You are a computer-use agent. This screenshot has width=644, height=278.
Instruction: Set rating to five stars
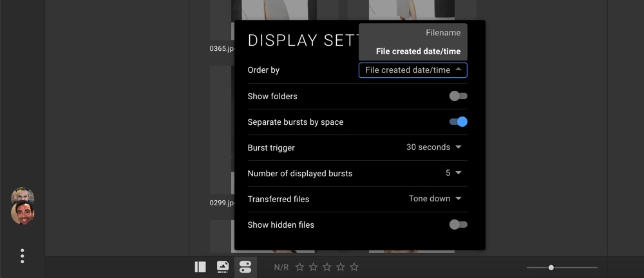click(x=354, y=267)
